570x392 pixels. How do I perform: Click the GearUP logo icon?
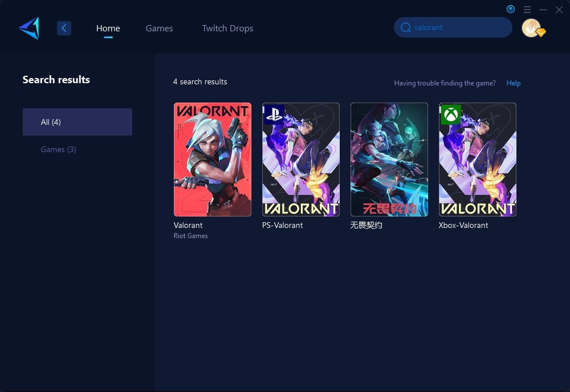pos(29,28)
